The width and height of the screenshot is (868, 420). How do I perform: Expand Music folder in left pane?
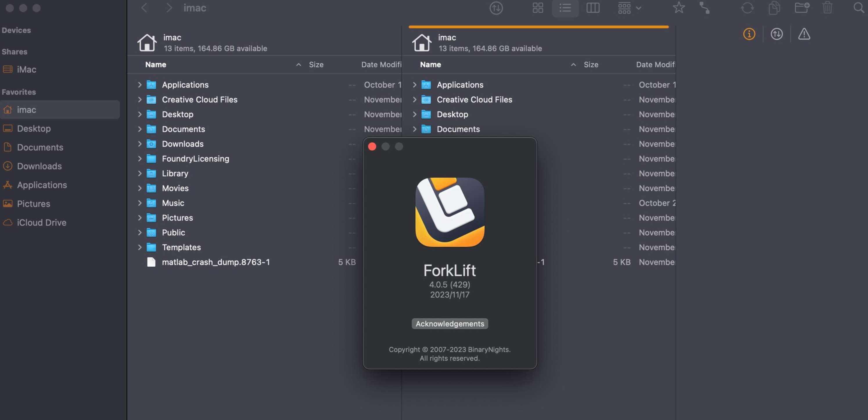click(139, 203)
